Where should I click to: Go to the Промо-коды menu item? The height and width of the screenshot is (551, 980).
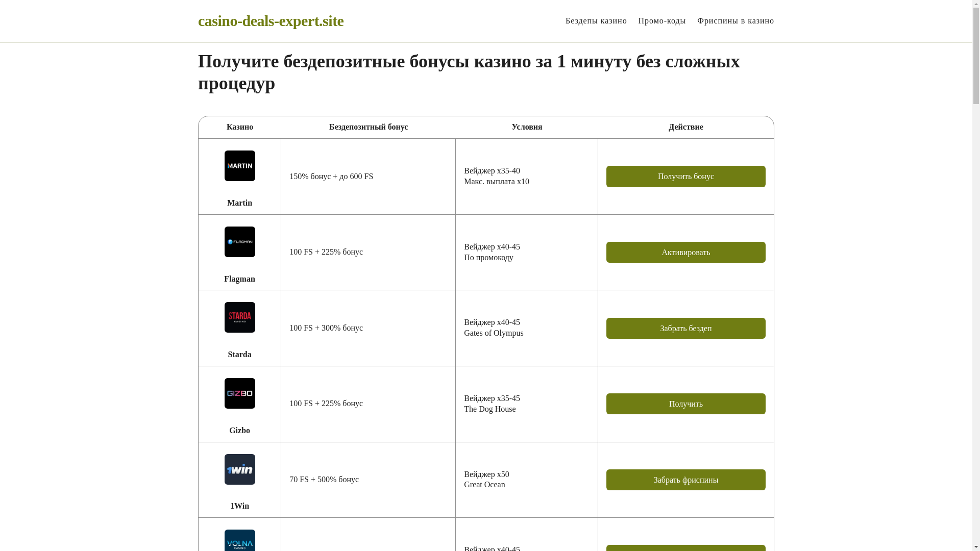tap(661, 21)
